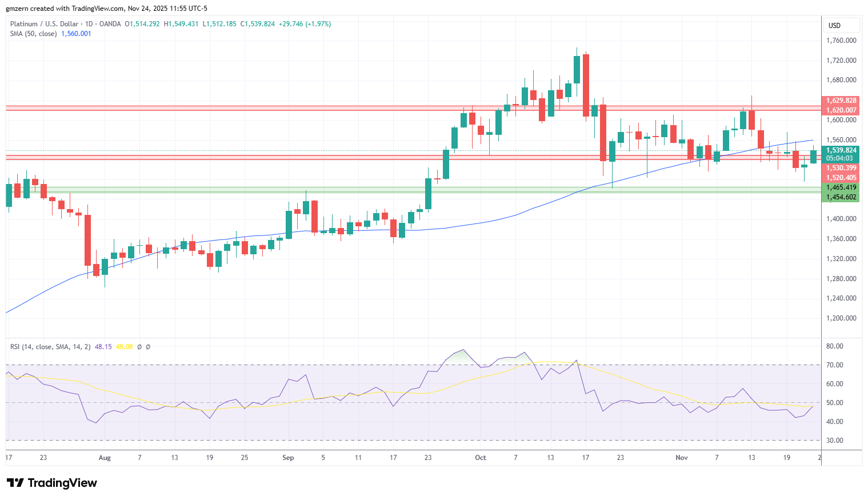868x500 pixels.
Task: Select the SMA (50, close) indicator label
Action: (33, 34)
